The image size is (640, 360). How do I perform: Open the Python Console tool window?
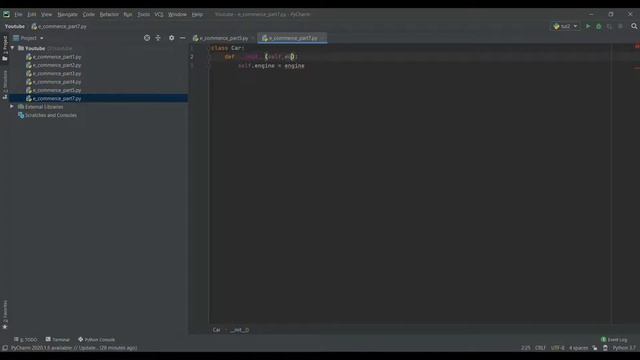coord(96,340)
